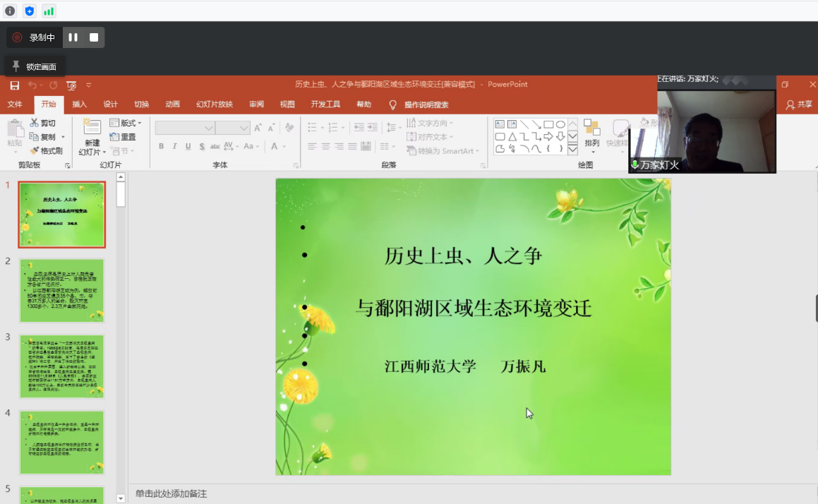The height and width of the screenshot is (504, 818).
Task: Open the Layout (版式) dropdown
Action: pos(126,123)
